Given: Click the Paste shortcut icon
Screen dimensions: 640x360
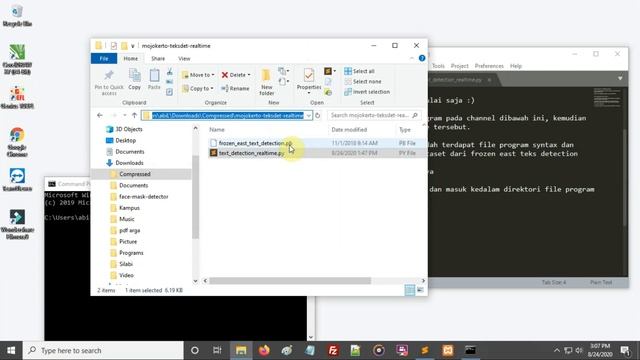Looking at the screenshot, I should pyautogui.click(x=169, y=92).
